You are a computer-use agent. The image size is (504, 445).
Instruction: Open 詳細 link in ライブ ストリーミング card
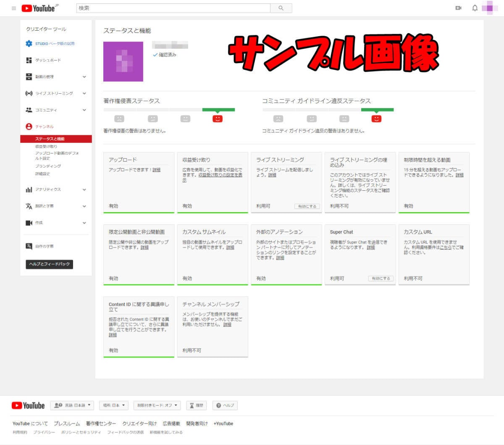tap(272, 175)
